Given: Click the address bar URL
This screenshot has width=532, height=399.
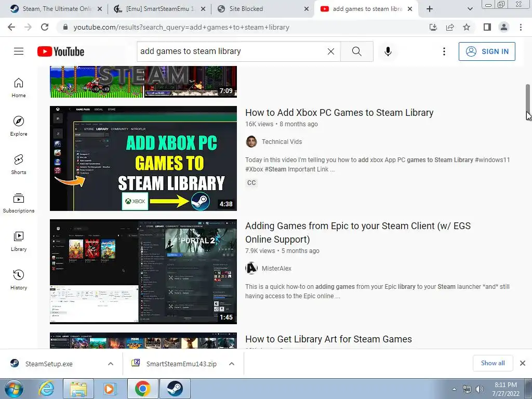Looking at the screenshot, I should point(181,27).
